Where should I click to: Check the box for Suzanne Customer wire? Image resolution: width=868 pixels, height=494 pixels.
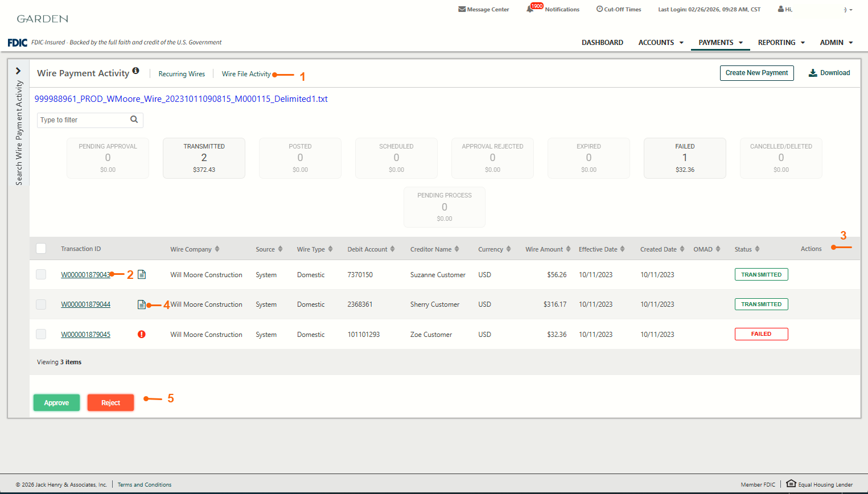coord(41,275)
